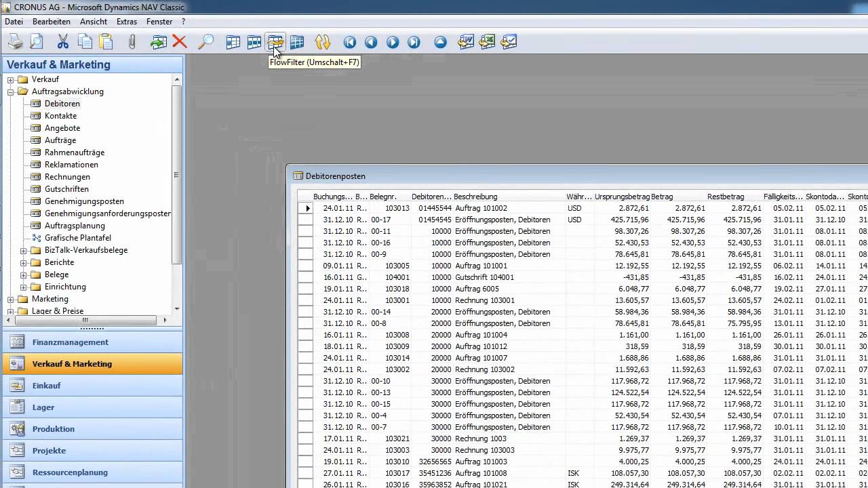The height and width of the screenshot is (488, 868).
Task: Click the Debitorenposten window title icon
Action: pos(297,176)
